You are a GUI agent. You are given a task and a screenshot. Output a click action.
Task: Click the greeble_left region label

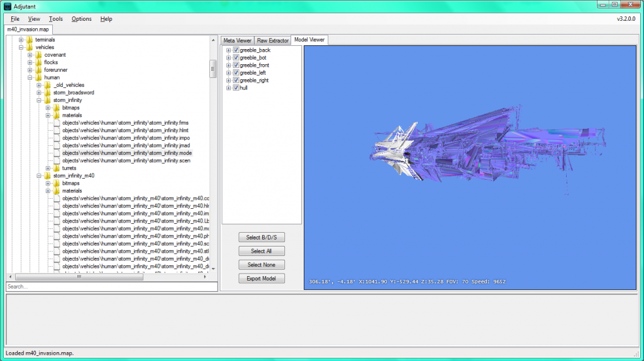(253, 73)
